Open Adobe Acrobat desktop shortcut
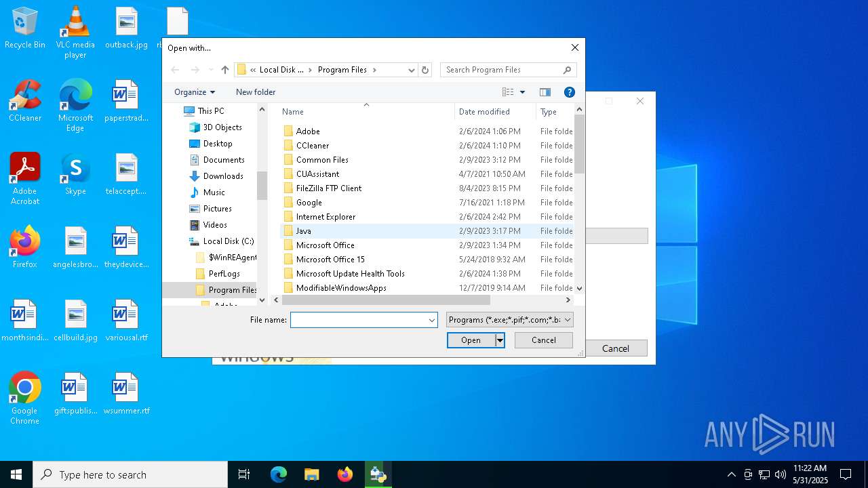Image resolution: width=868 pixels, height=488 pixels. [x=25, y=179]
